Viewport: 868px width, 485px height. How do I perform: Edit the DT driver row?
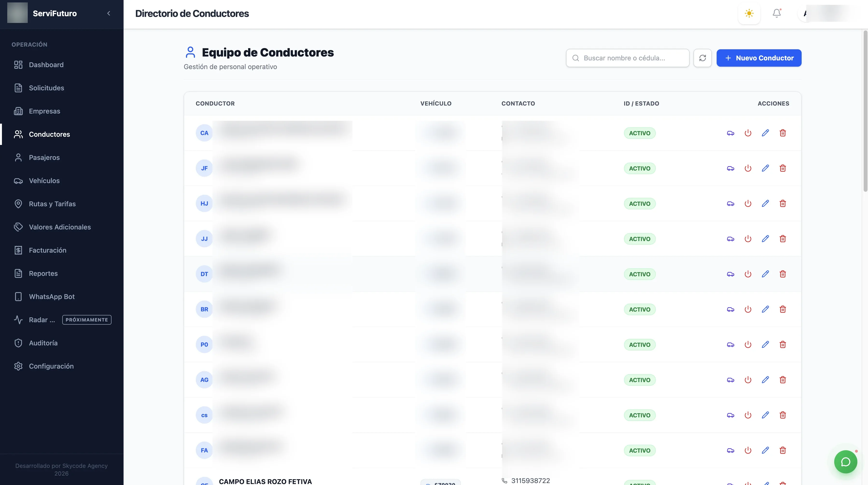point(765,274)
